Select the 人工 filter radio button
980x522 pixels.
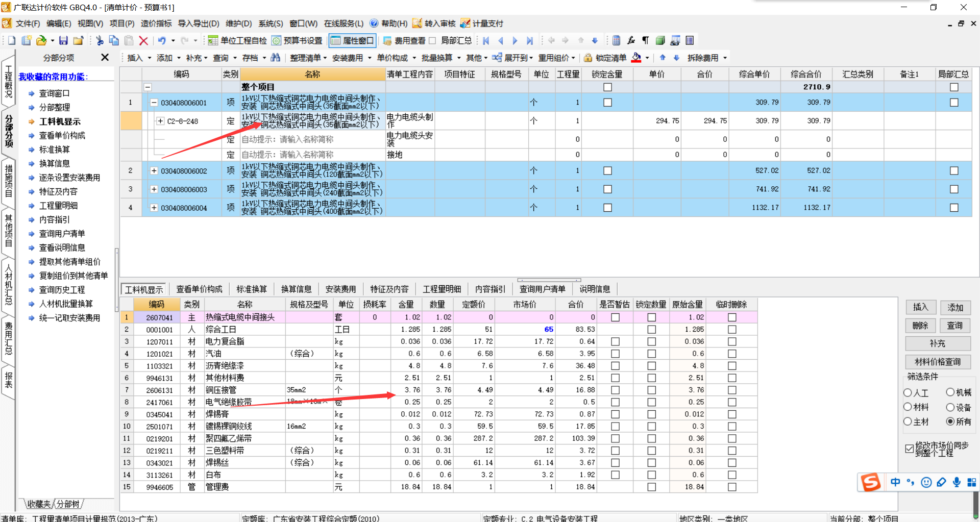coord(908,393)
